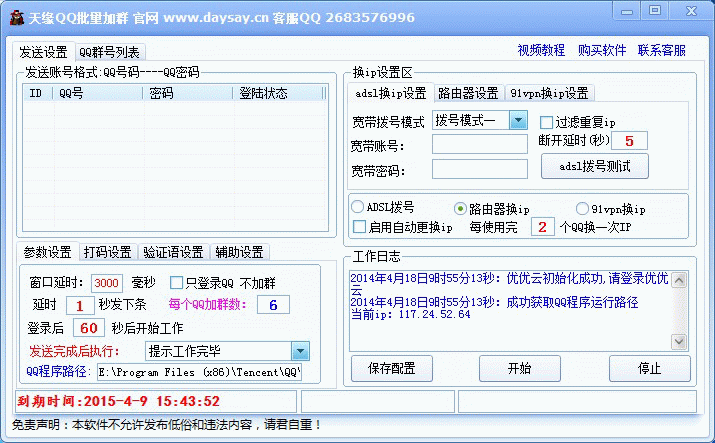The image size is (715, 443).
Task: Switch to 路由器设置 tab
Action: coord(468,93)
